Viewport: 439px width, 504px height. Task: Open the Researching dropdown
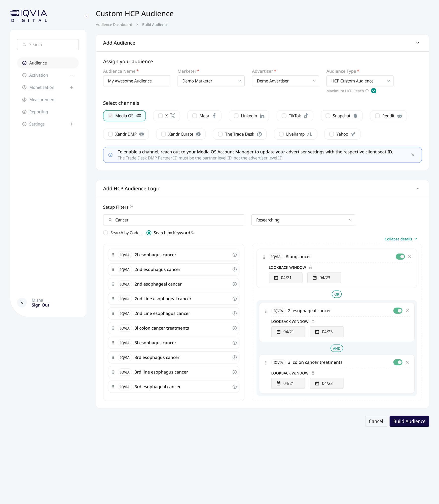(303, 220)
